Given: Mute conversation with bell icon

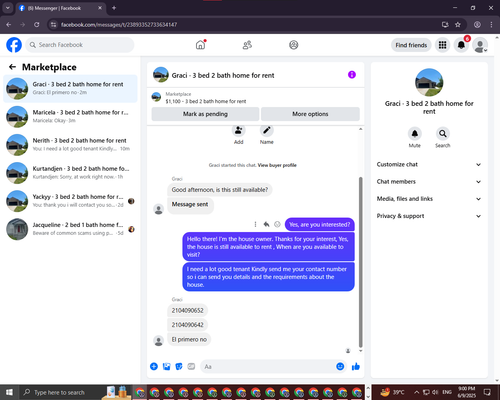Looking at the screenshot, I should pyautogui.click(x=414, y=134).
